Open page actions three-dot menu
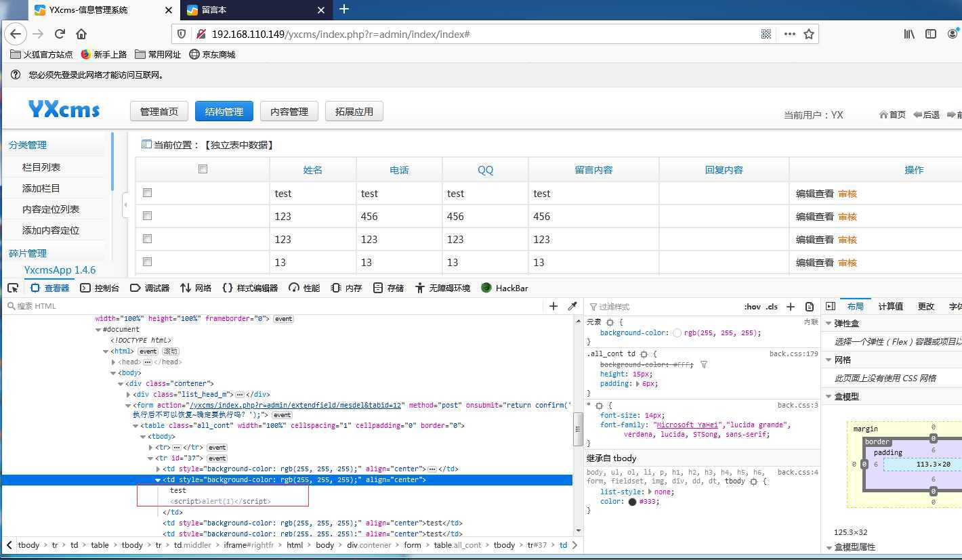 click(789, 34)
